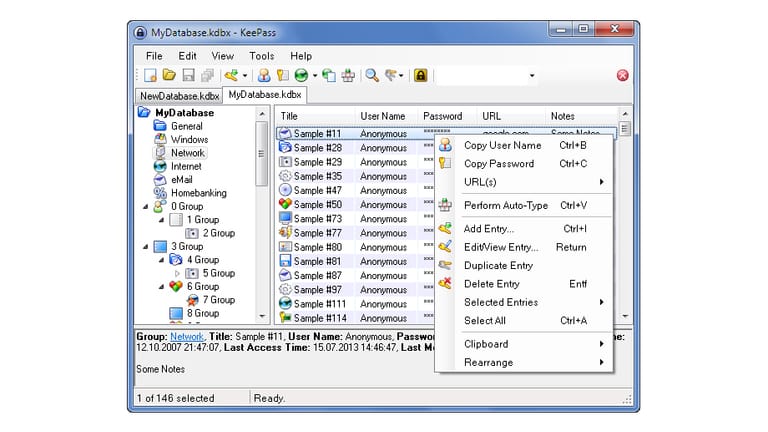Open dropdown arrow next to Show Entries icon

pyautogui.click(x=401, y=75)
